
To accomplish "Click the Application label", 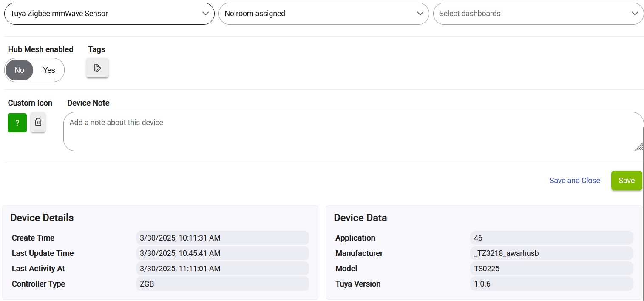I will (x=355, y=238).
